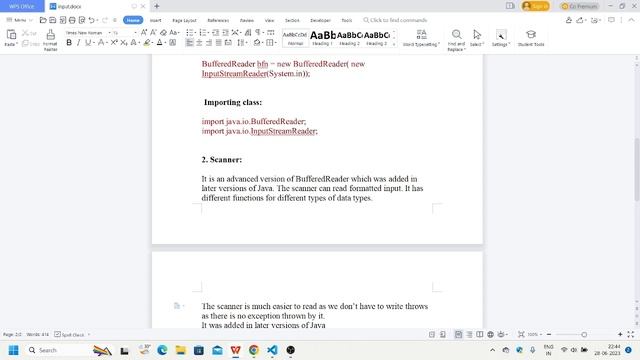Open the Settings tool in ribbon
This screenshot has height=360, width=640.
(501, 38)
